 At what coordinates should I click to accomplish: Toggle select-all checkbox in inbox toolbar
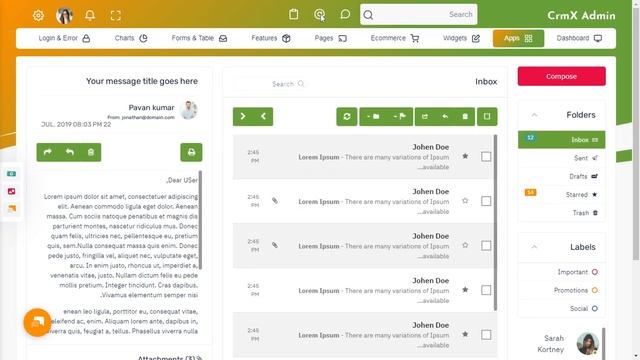click(487, 117)
